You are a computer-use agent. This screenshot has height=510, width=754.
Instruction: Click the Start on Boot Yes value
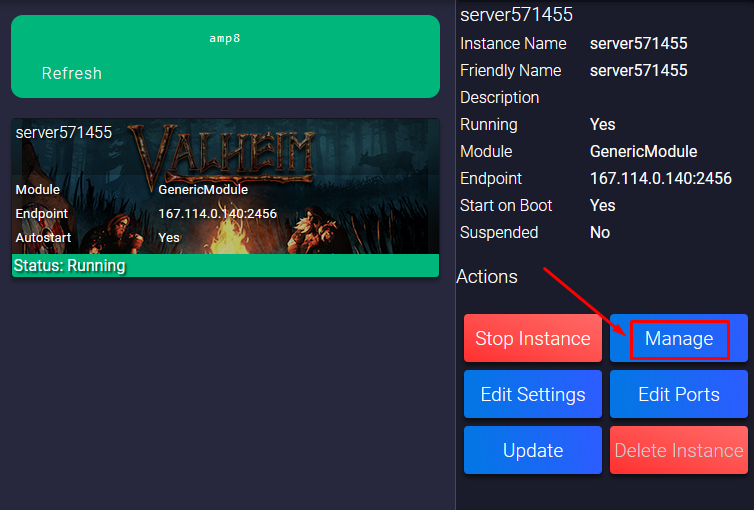[602, 205]
